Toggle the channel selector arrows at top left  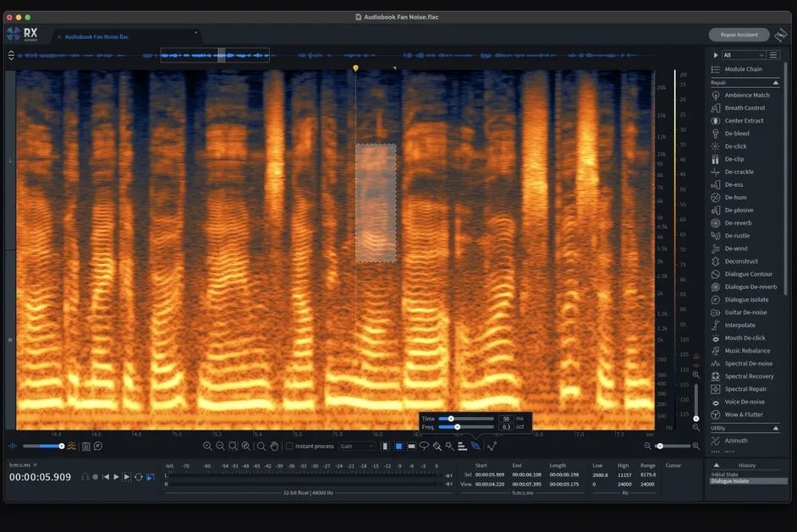(x=11, y=55)
